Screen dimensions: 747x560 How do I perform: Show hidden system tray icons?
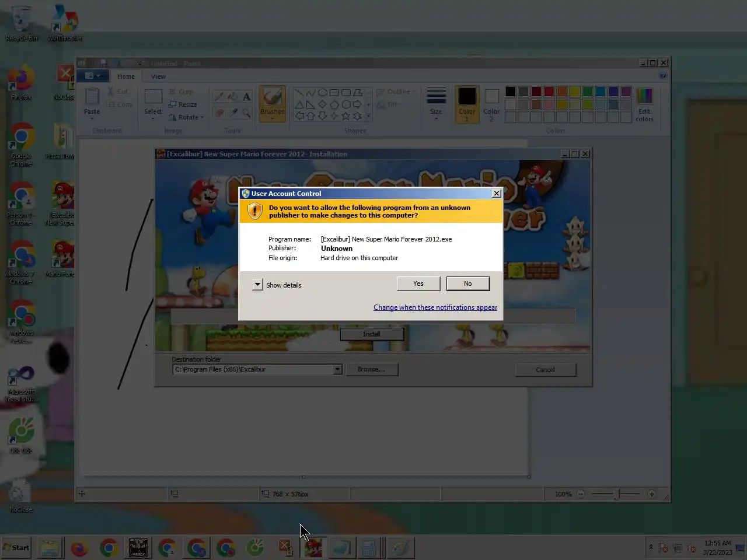click(651, 547)
